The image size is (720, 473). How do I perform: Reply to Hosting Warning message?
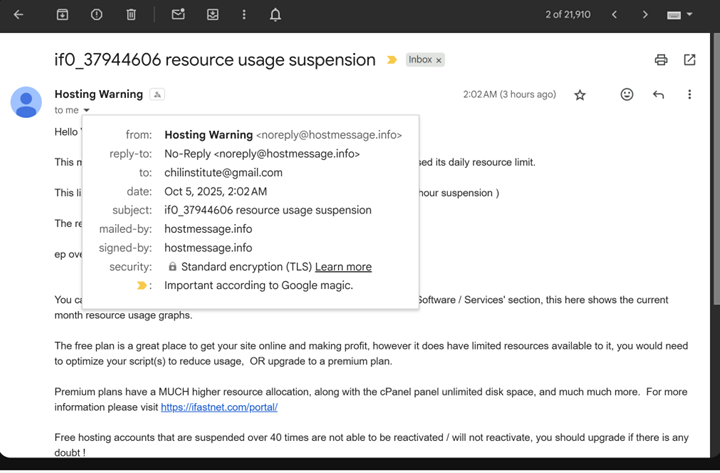point(658,95)
